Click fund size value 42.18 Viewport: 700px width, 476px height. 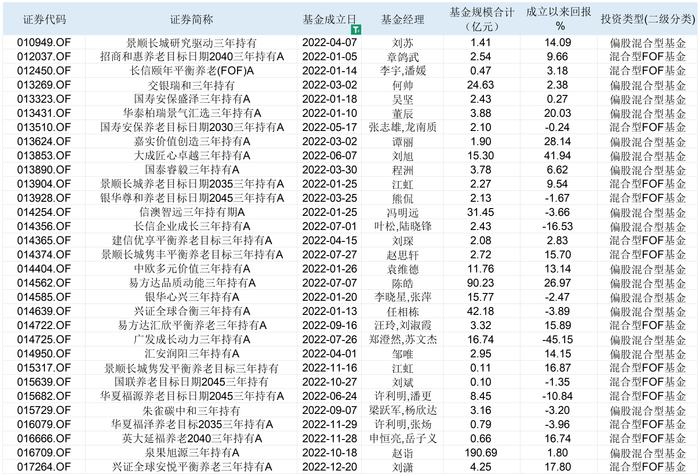pos(481,311)
